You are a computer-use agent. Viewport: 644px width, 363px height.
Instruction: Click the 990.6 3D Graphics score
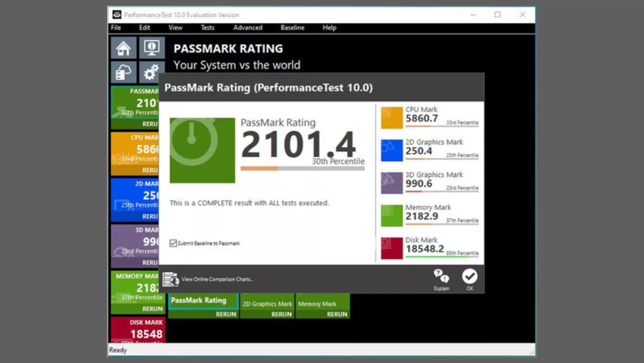point(419,184)
